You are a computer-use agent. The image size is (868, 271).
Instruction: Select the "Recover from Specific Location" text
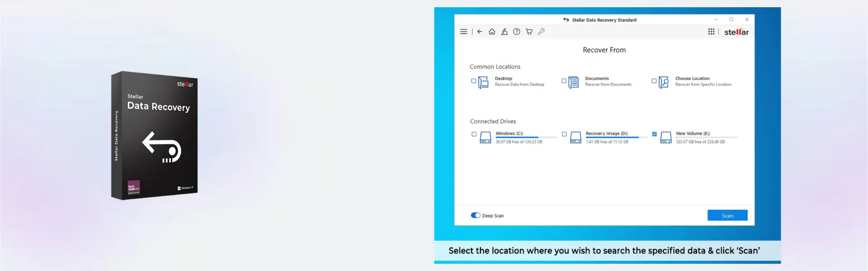coord(703,84)
